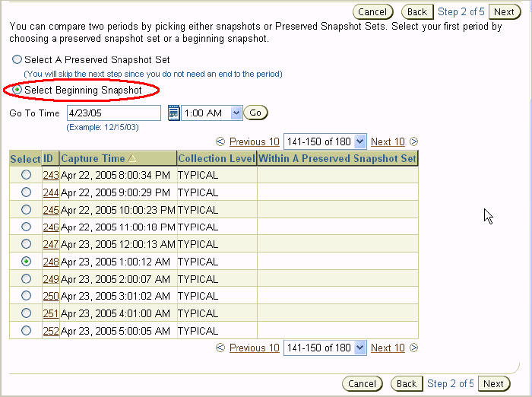Click Within A Preserved Snapshot Set header
Image resolution: width=532 pixels, height=397 pixels.
coord(337,159)
